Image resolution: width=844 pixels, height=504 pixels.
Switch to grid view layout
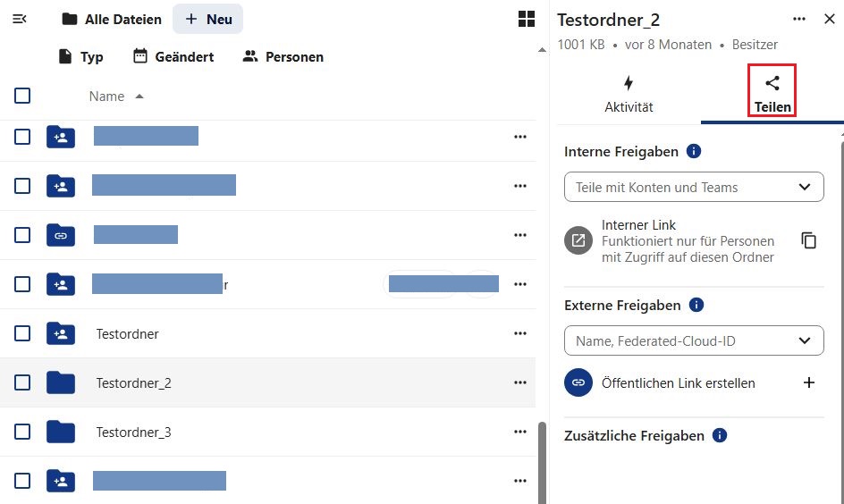(527, 19)
